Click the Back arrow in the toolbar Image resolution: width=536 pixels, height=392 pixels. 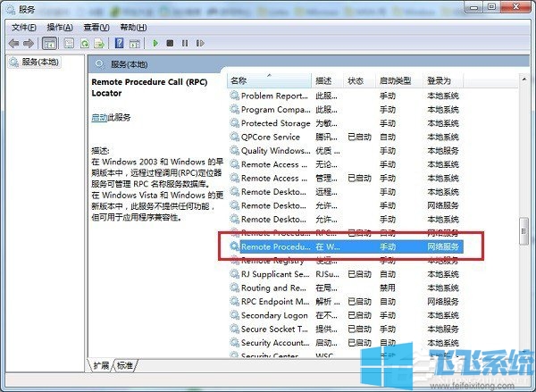click(x=13, y=43)
